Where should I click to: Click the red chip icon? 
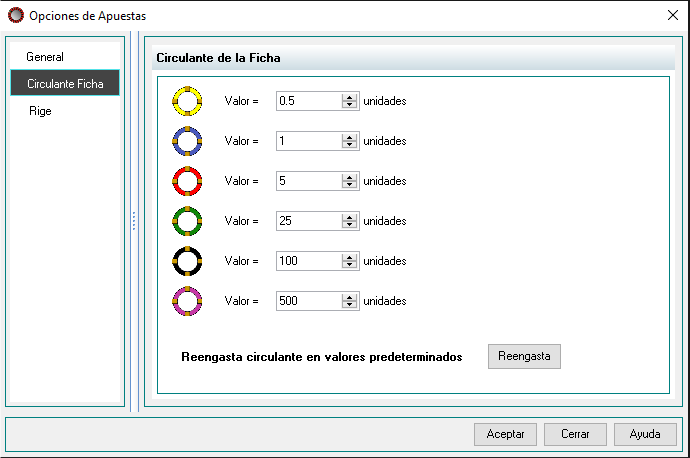pos(187,181)
